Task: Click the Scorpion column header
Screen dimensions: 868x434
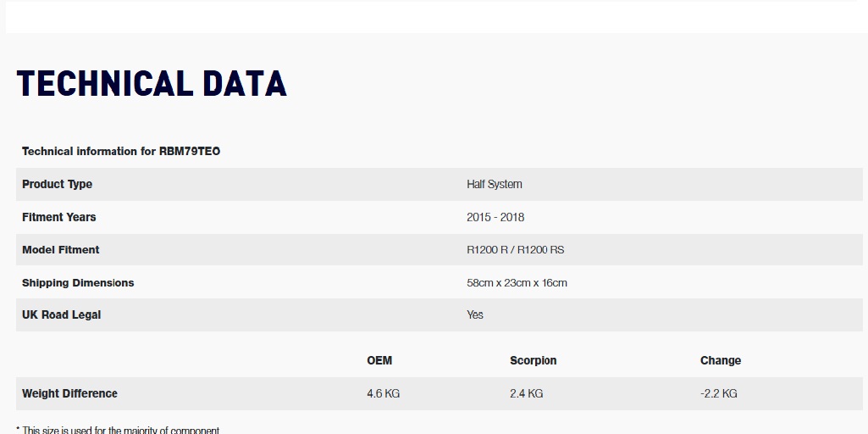Action: [x=534, y=361]
